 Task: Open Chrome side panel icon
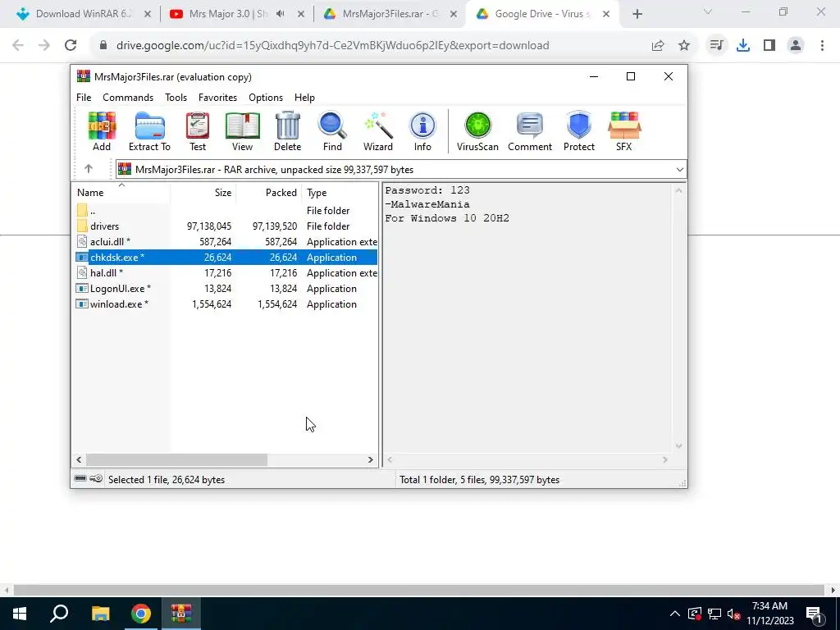coord(769,46)
